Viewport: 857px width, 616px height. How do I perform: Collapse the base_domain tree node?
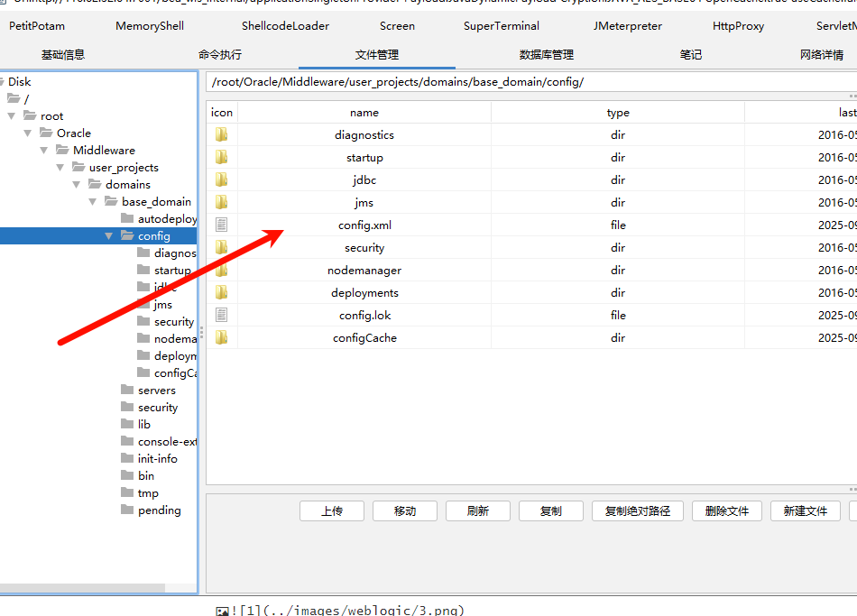tap(92, 202)
